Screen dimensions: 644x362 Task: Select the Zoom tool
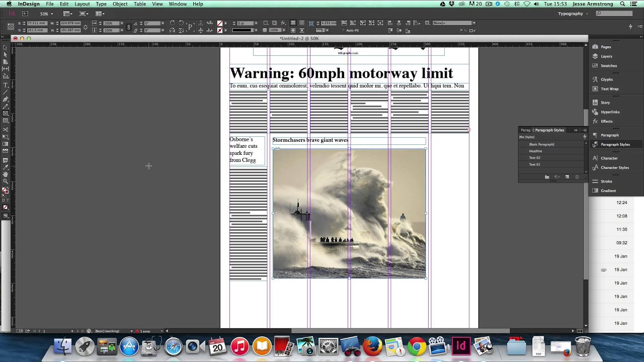click(6, 181)
